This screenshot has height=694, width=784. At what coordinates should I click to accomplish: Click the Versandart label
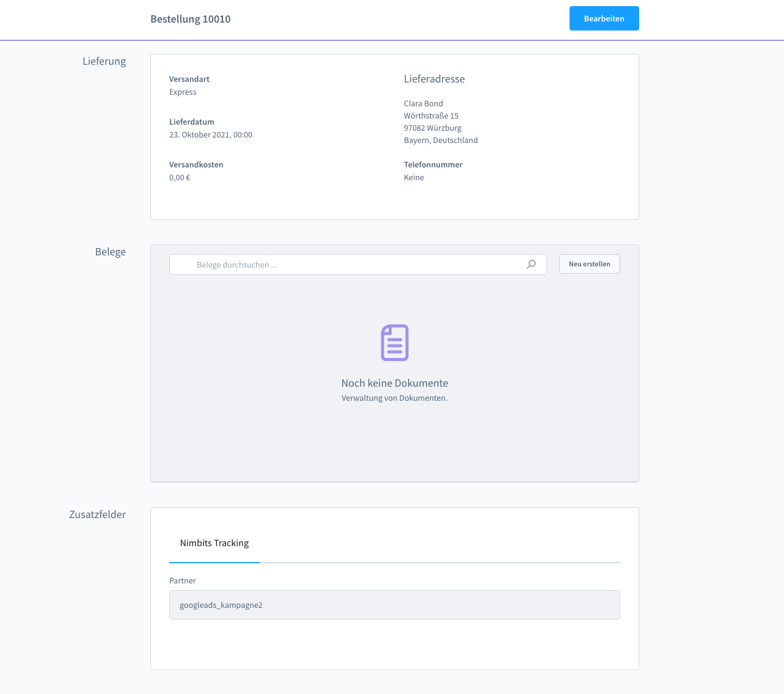click(x=189, y=79)
